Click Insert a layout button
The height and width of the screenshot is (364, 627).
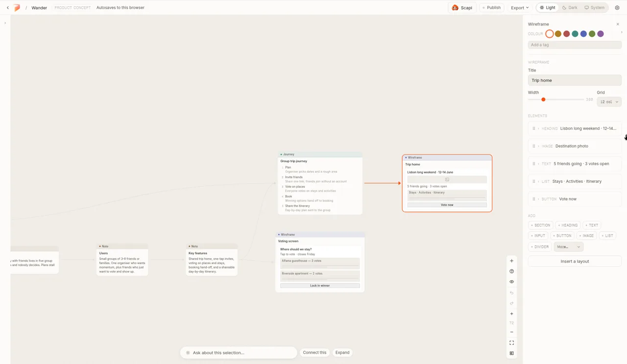coord(575,261)
